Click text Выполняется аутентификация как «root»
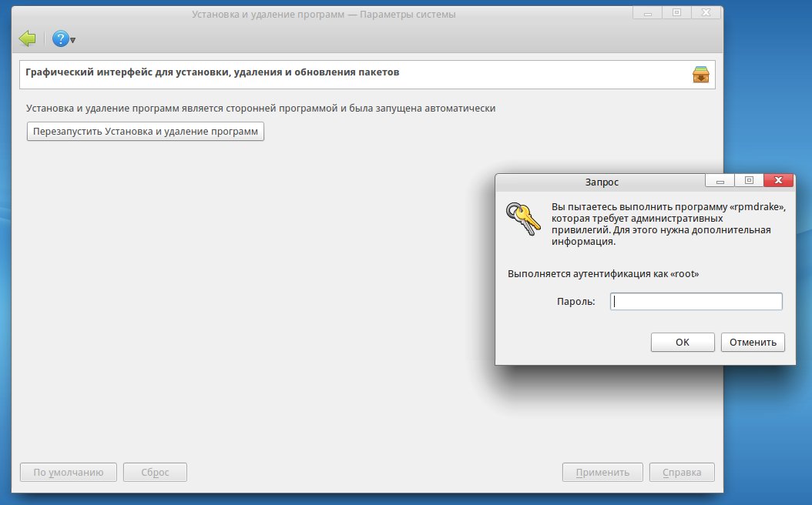The width and height of the screenshot is (812, 505). coord(602,274)
